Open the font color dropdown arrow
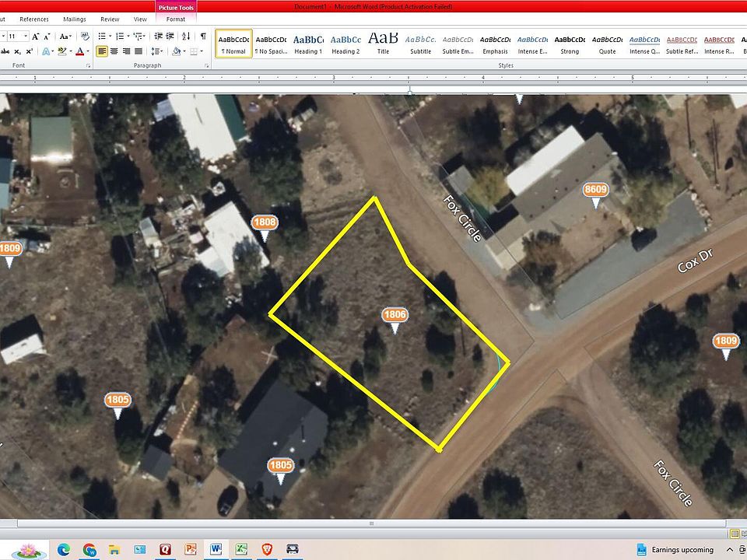The height and width of the screenshot is (560, 747). click(88, 51)
